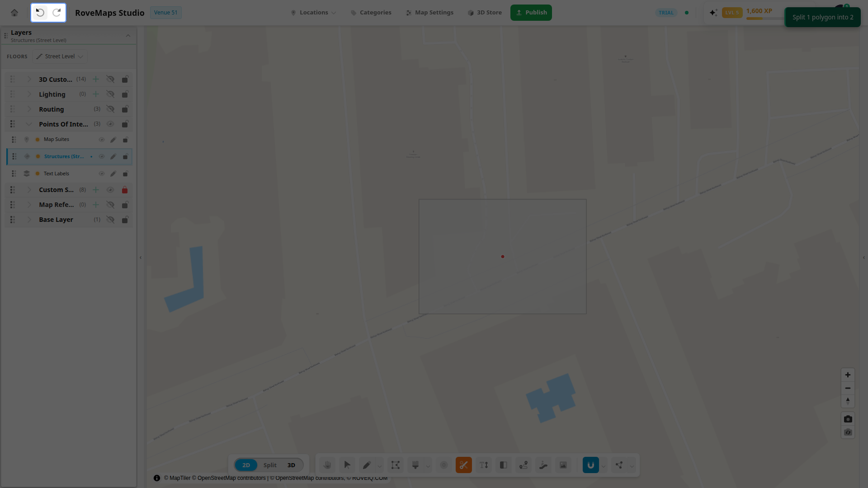Screen dimensions: 868x488
Task: Hide the Custom S... layer
Action: (110, 190)
